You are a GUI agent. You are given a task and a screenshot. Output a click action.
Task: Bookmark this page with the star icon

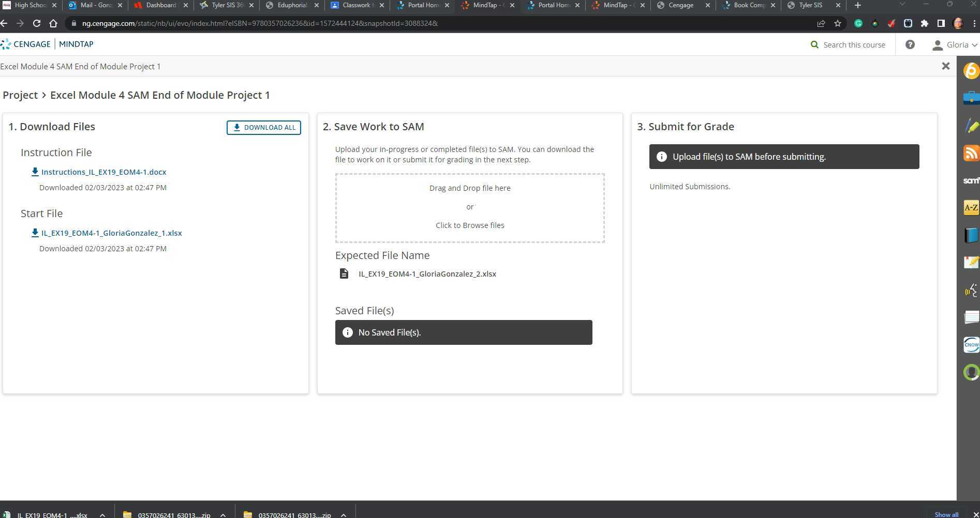[837, 23]
